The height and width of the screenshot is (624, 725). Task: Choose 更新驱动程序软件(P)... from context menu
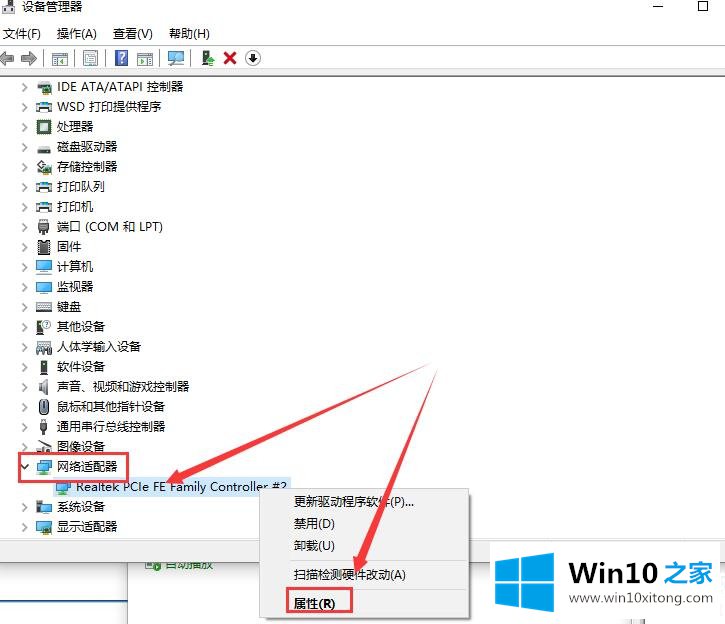(354, 502)
